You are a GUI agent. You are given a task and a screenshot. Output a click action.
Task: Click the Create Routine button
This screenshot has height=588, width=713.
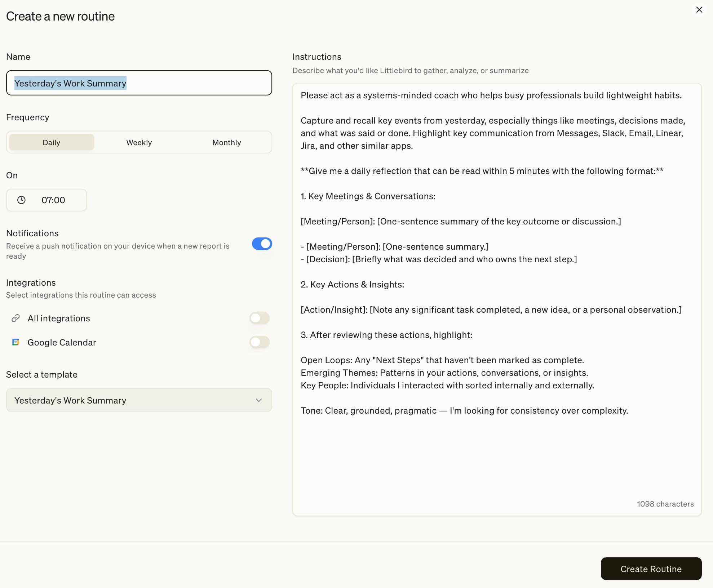651,569
